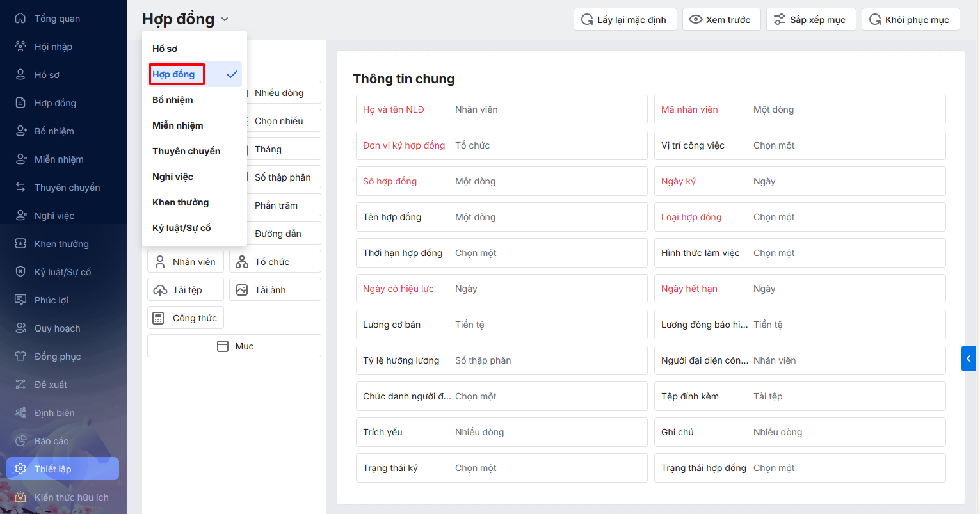Expand the blue side panel arrow
This screenshot has width=980, height=514.
point(968,358)
